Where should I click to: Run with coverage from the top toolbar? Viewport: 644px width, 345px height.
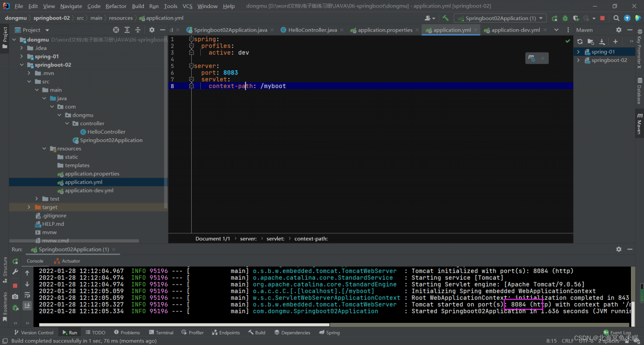point(576,18)
